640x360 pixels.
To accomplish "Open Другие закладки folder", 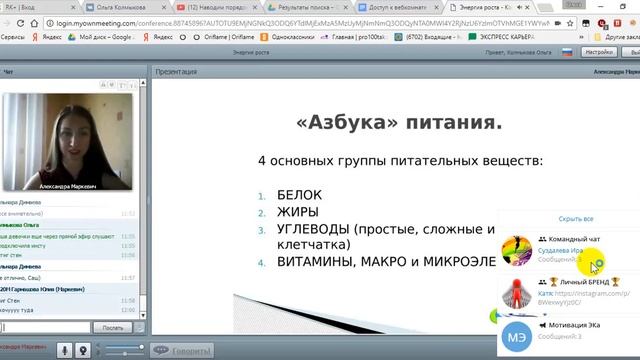I will [617, 37].
